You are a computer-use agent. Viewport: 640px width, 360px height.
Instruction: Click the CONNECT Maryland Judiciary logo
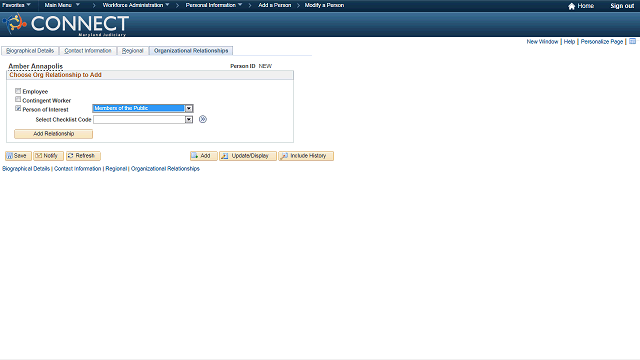[x=66, y=24]
